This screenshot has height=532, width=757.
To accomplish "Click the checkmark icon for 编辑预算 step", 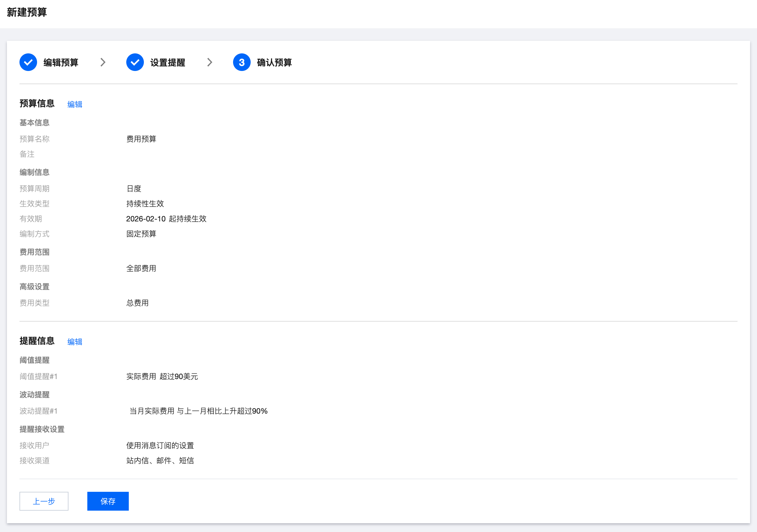I will pos(28,62).
